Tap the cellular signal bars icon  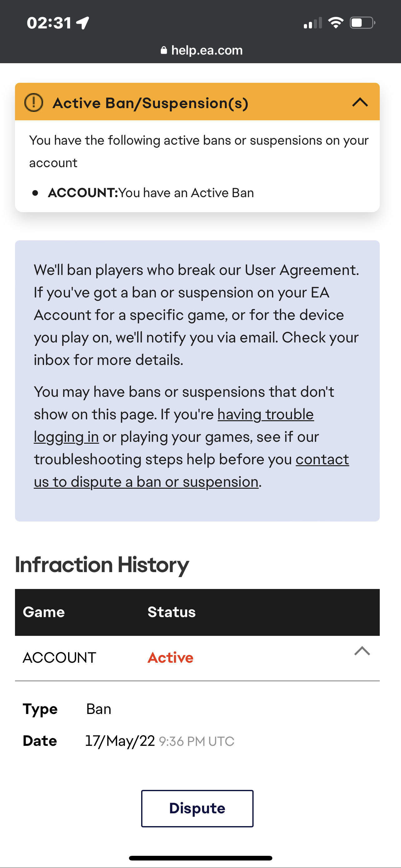[312, 23]
